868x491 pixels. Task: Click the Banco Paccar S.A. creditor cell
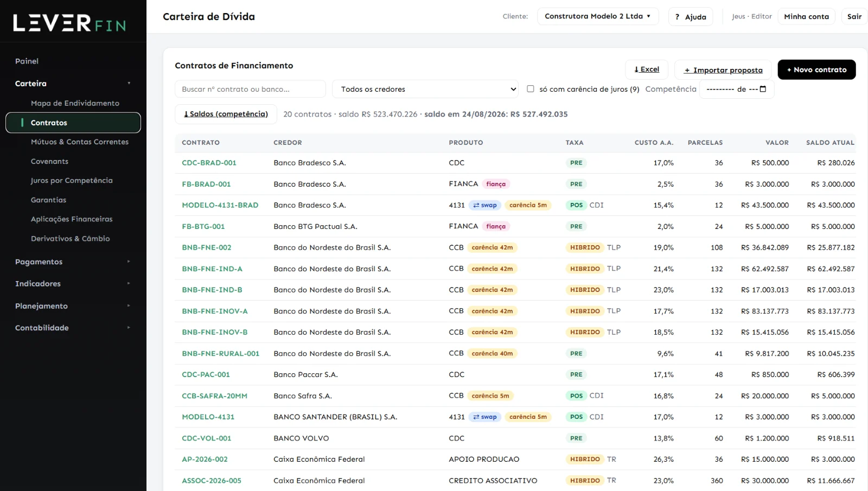[x=305, y=374]
